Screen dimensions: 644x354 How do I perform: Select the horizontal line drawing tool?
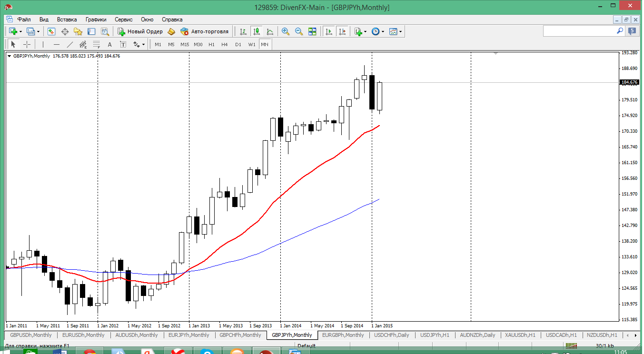point(56,44)
